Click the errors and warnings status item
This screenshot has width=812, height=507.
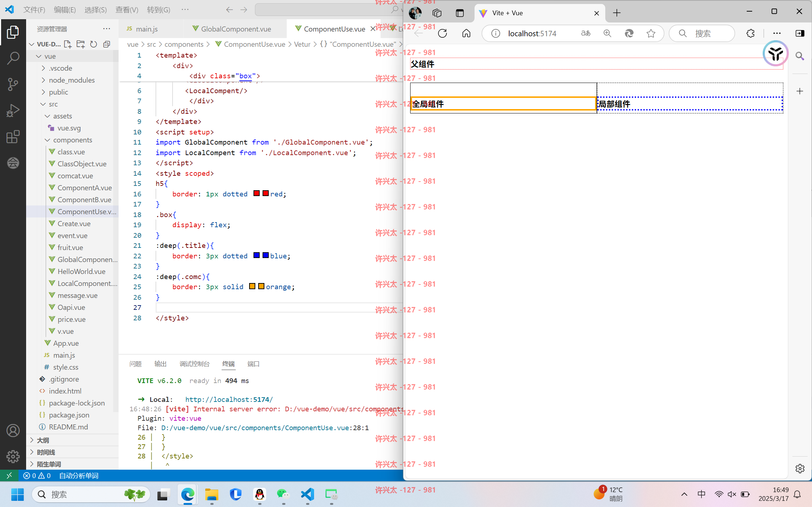pos(37,475)
